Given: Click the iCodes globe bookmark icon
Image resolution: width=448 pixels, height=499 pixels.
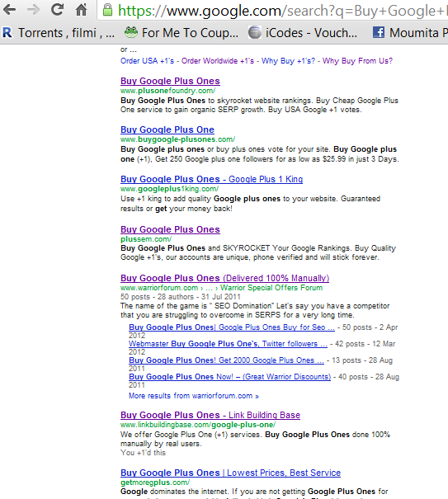Looking at the screenshot, I should tap(255, 32).
